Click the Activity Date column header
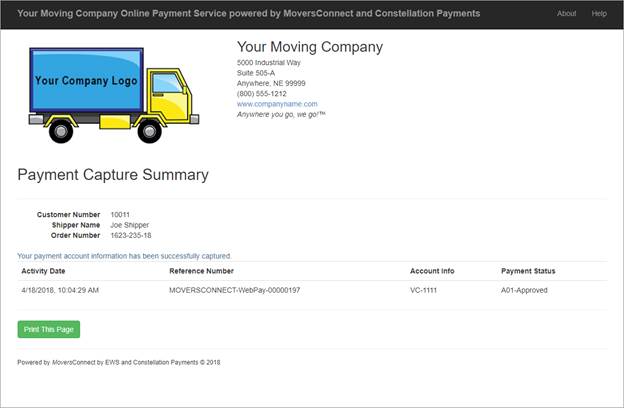The height and width of the screenshot is (408, 624). click(x=43, y=271)
